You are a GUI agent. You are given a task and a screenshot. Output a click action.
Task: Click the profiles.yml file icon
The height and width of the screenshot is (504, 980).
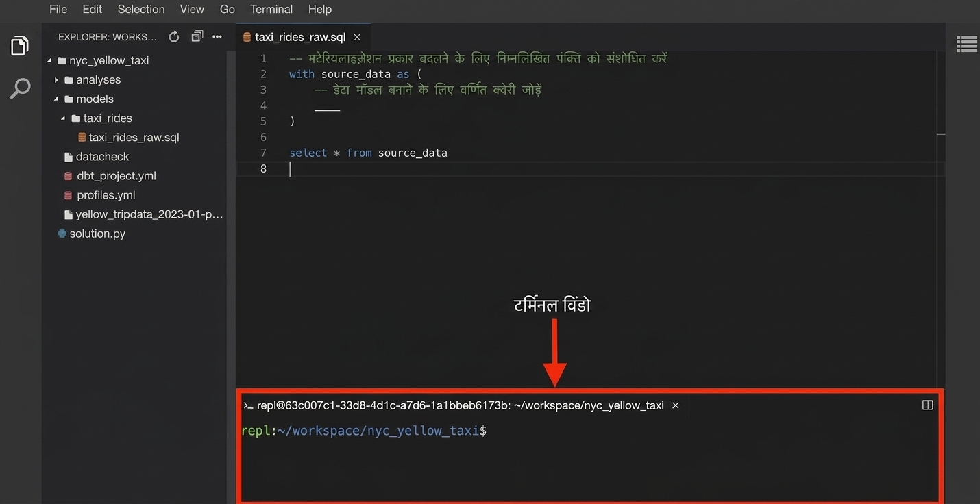tap(68, 194)
